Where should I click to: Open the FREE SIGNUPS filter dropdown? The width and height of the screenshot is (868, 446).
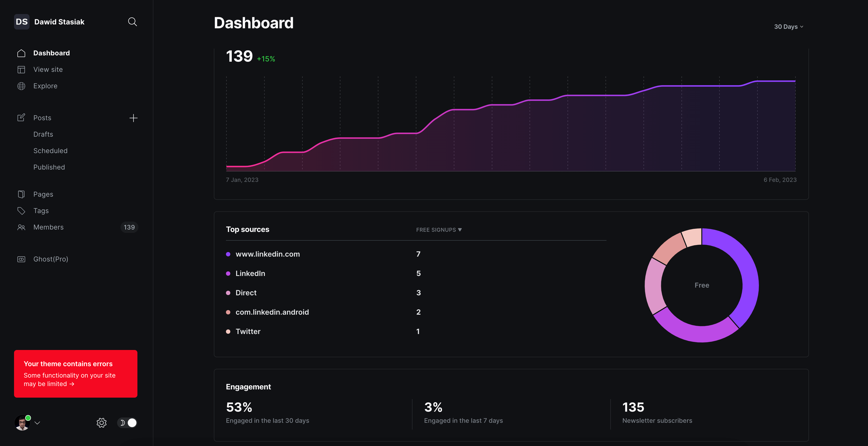(439, 230)
